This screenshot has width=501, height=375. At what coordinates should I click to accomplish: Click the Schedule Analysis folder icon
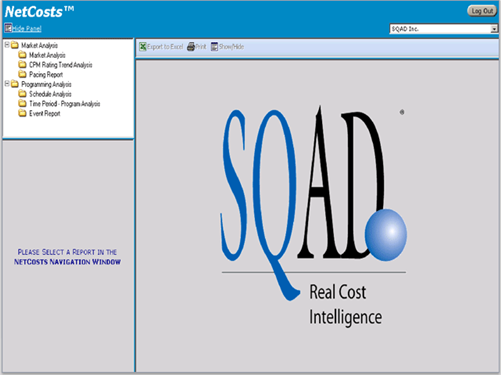coord(22,94)
